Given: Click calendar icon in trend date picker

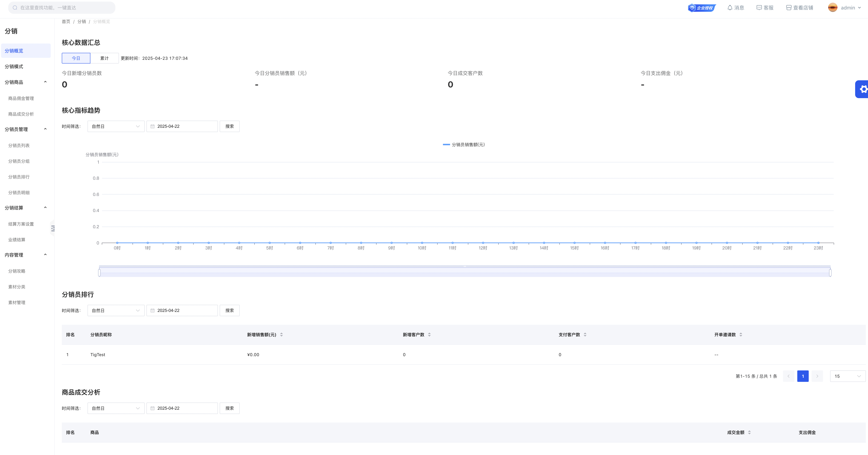Looking at the screenshot, I should click(x=152, y=127).
